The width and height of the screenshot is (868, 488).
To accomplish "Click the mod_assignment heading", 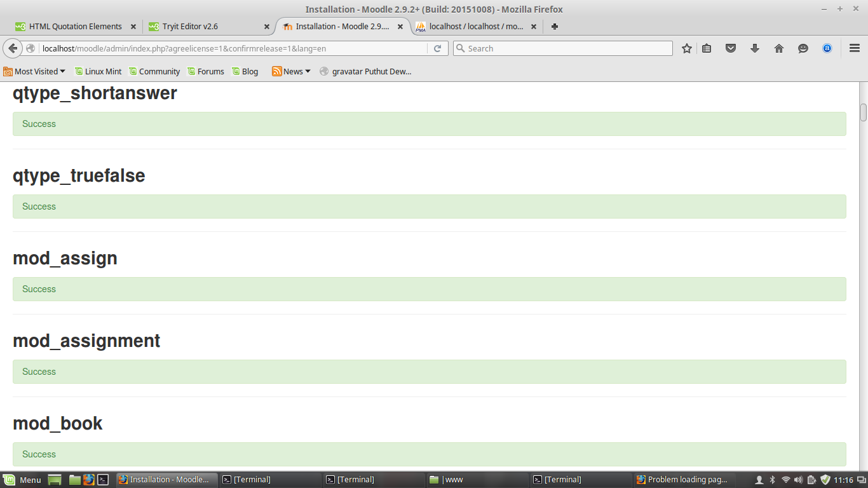I will 86,341.
